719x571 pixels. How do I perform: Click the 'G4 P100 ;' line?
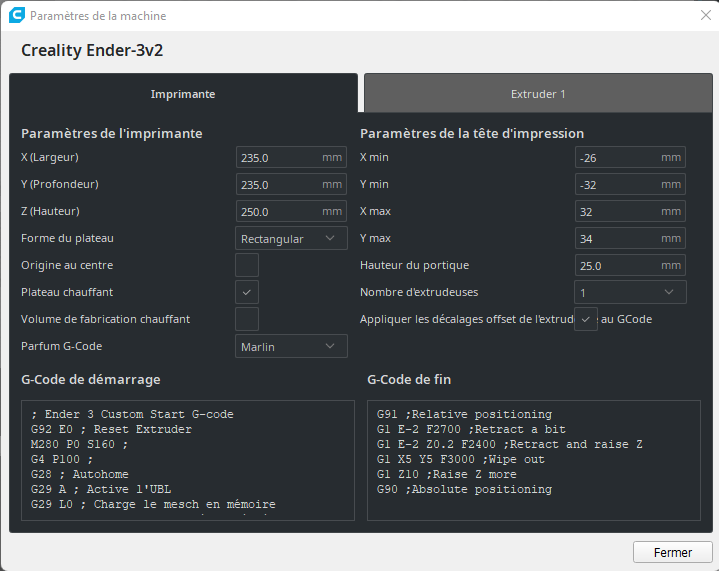pyautogui.click(x=62, y=459)
